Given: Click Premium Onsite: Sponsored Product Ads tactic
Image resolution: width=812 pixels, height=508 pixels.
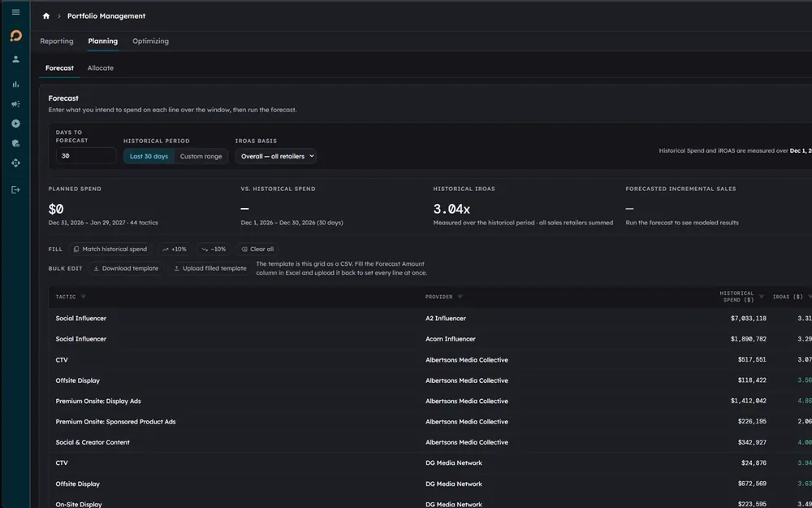Looking at the screenshot, I should click(x=115, y=422).
